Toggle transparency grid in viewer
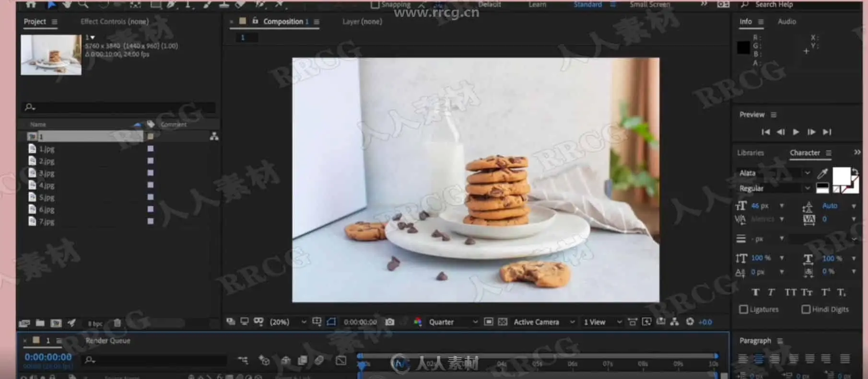This screenshot has width=868, height=379. (503, 322)
